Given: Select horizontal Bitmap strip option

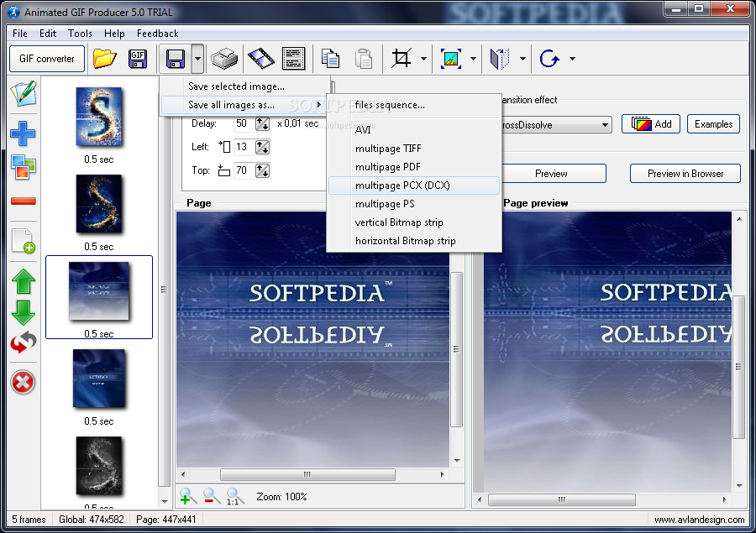Looking at the screenshot, I should [413, 241].
